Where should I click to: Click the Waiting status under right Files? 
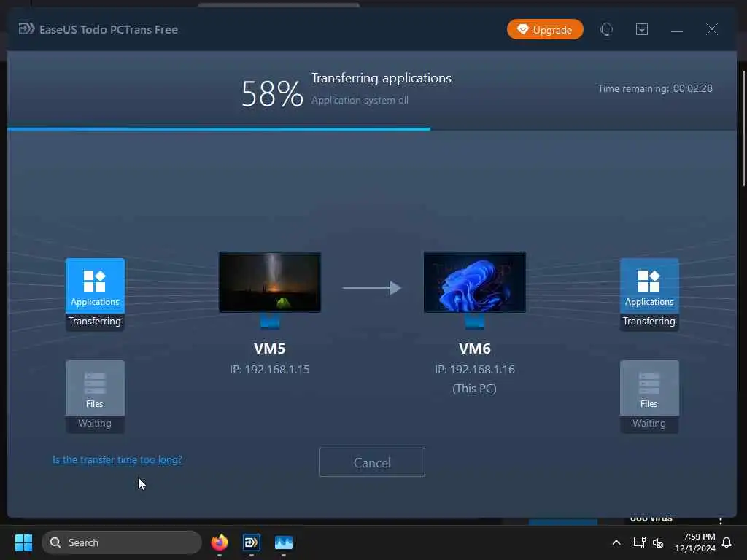click(x=649, y=424)
